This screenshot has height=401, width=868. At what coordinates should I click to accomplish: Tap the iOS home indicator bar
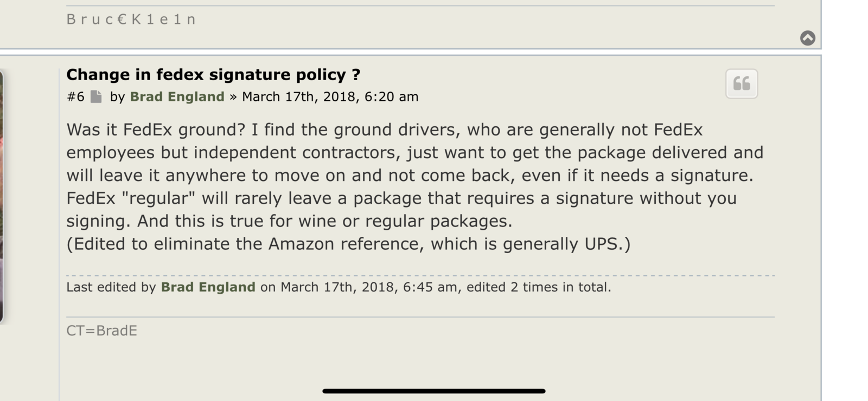(x=433, y=391)
